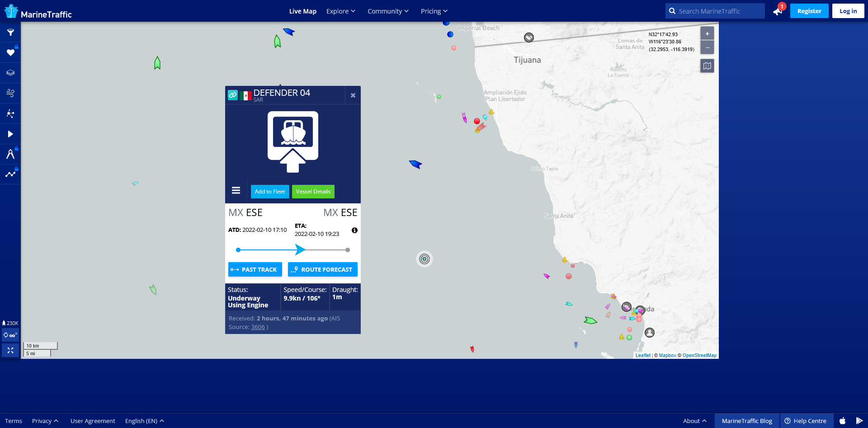The image size is (868, 428).
Task: Click the MarineTraffic logo
Action: pyautogui.click(x=38, y=11)
